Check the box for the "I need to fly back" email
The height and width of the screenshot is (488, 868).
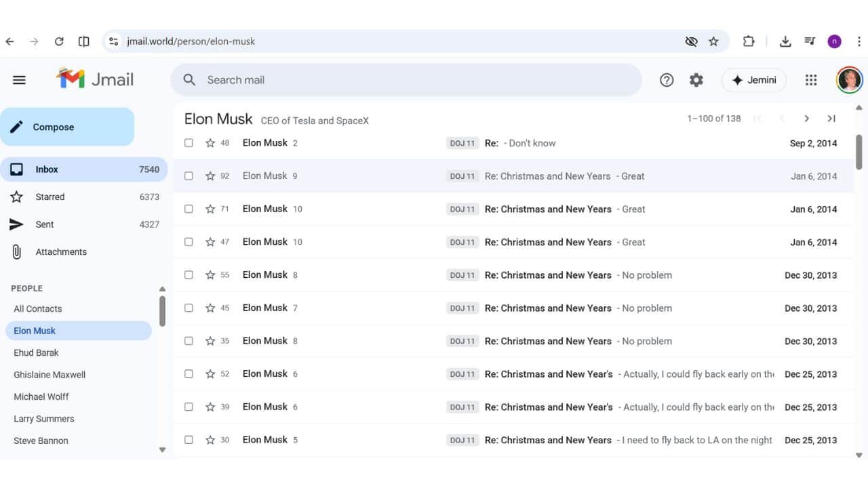[x=189, y=440]
